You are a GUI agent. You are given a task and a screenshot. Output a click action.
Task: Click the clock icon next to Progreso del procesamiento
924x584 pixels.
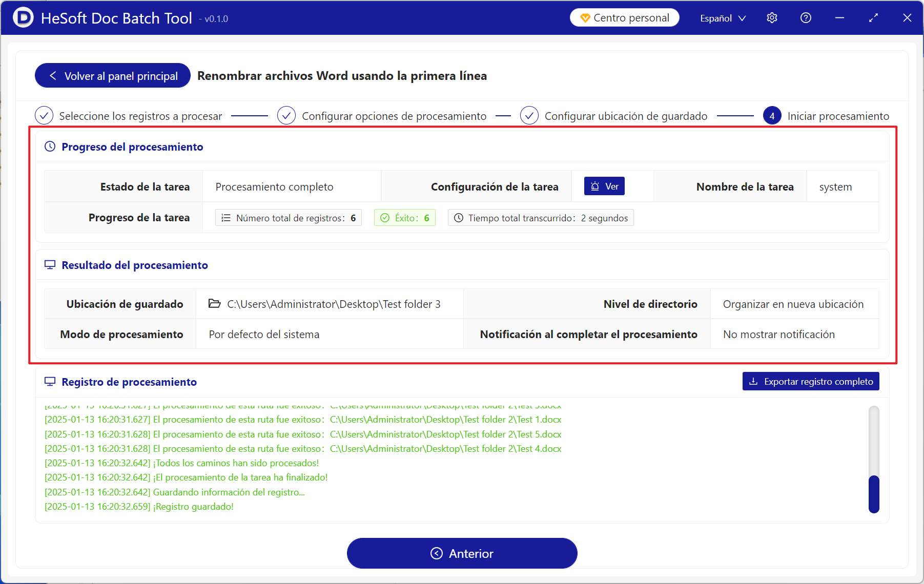pos(50,147)
